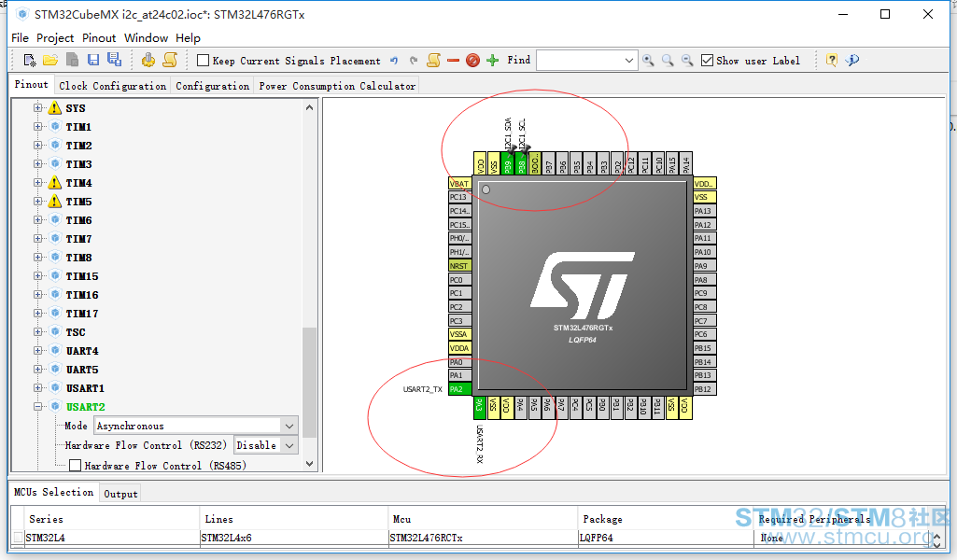Select the TIM15 peripheral label
Image resolution: width=957 pixels, height=560 pixels.
tap(82, 276)
